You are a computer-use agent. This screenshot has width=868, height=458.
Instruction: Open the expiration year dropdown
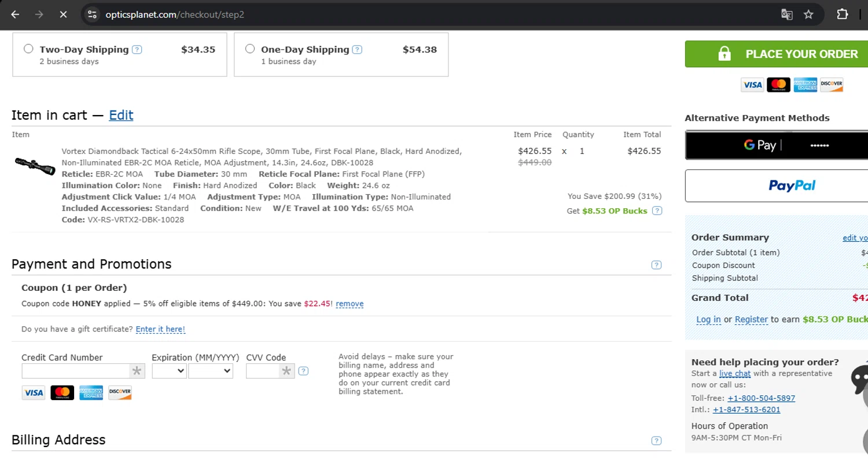(211, 371)
